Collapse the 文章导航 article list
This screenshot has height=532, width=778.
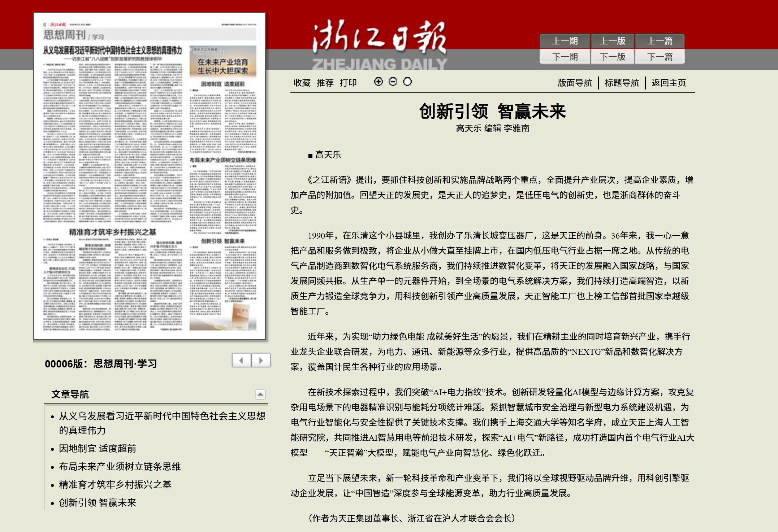tap(260, 394)
